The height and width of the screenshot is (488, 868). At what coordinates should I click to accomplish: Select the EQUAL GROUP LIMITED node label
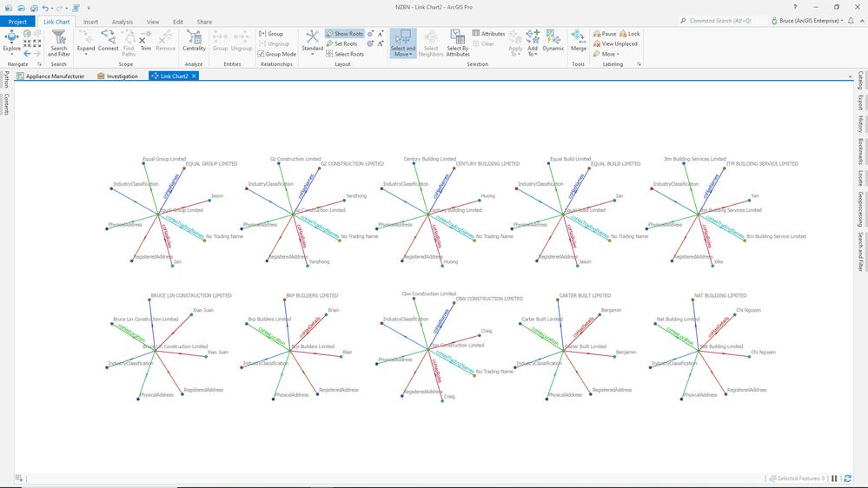pyautogui.click(x=211, y=164)
